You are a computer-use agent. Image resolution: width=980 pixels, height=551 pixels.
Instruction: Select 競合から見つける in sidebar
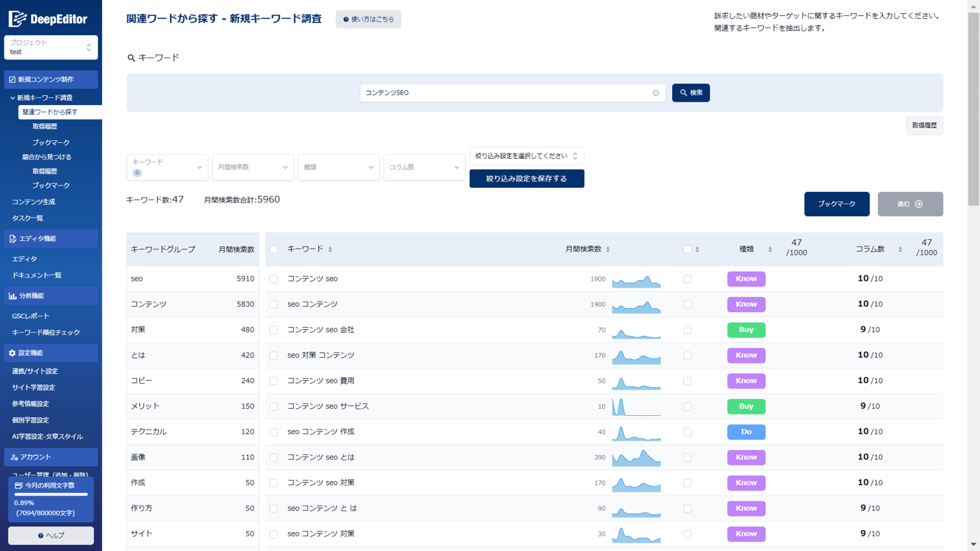[47, 157]
